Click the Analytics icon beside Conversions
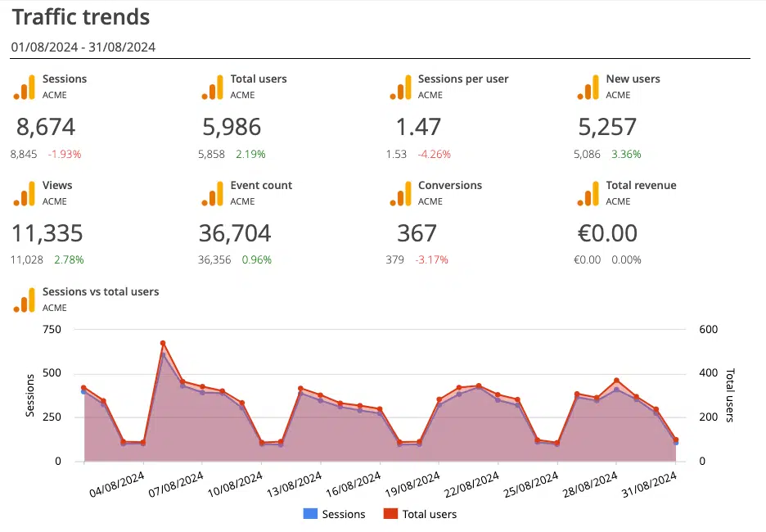Image resolution: width=766 pixels, height=532 pixels. click(401, 193)
